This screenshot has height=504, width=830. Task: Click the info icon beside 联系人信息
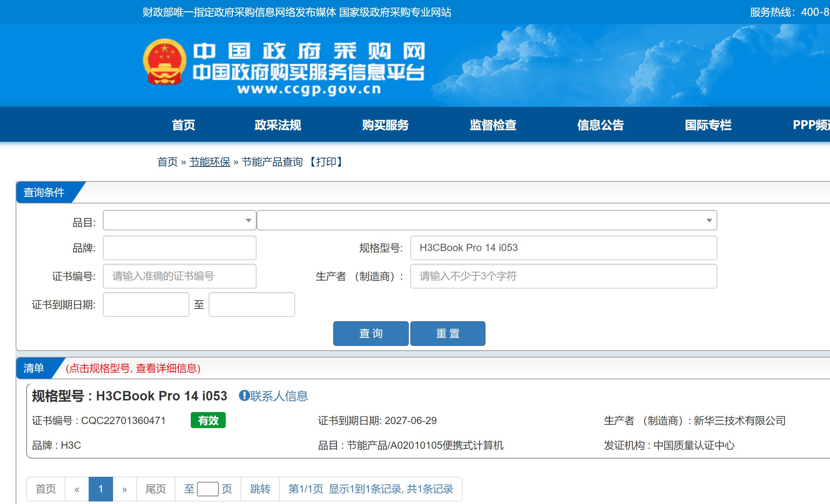[243, 395]
